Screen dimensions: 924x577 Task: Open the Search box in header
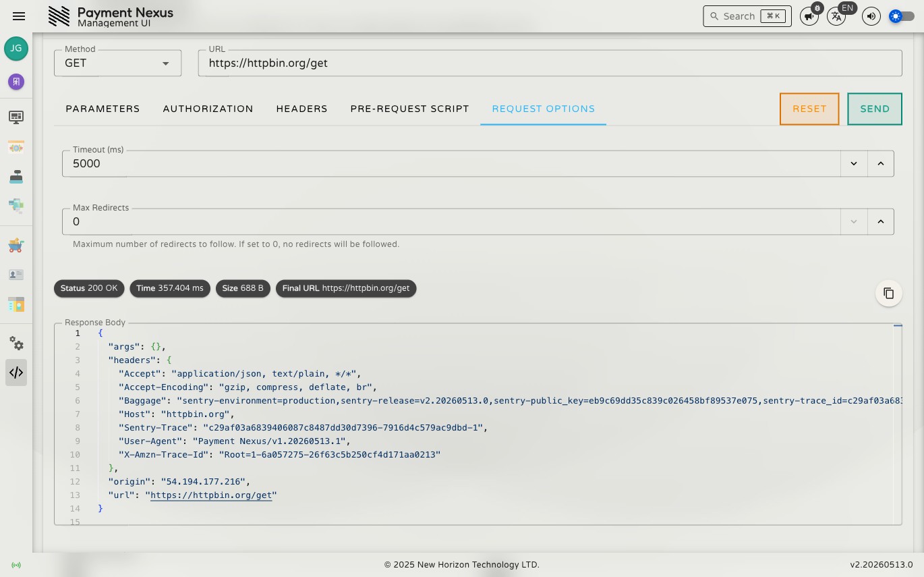click(x=747, y=16)
